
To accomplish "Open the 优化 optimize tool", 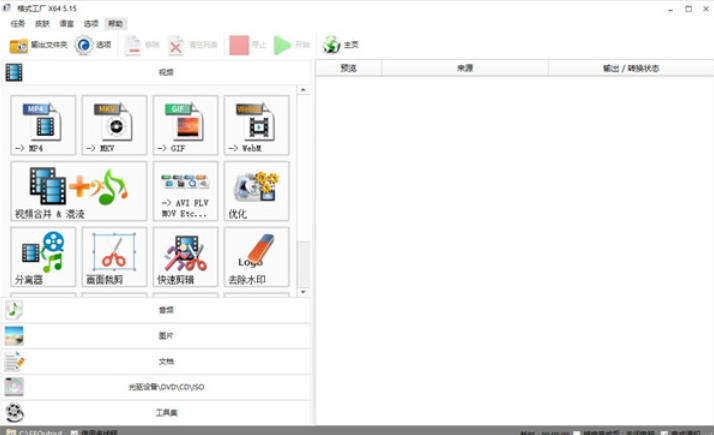I will point(256,191).
